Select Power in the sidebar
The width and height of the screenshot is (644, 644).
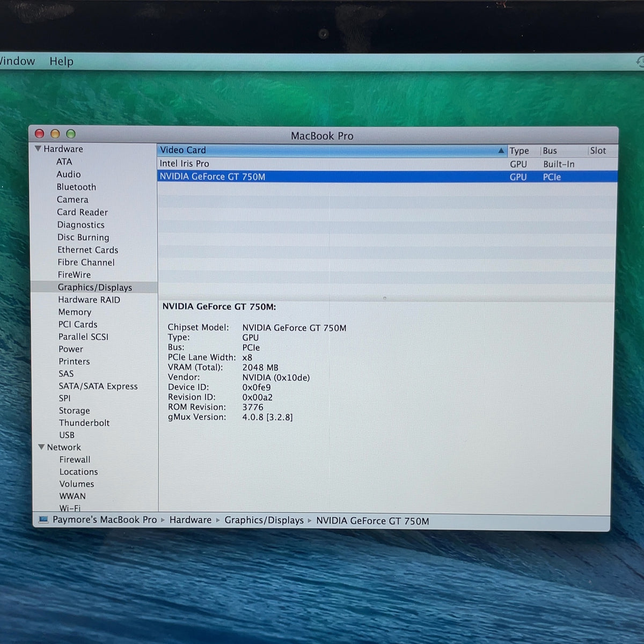click(x=71, y=349)
